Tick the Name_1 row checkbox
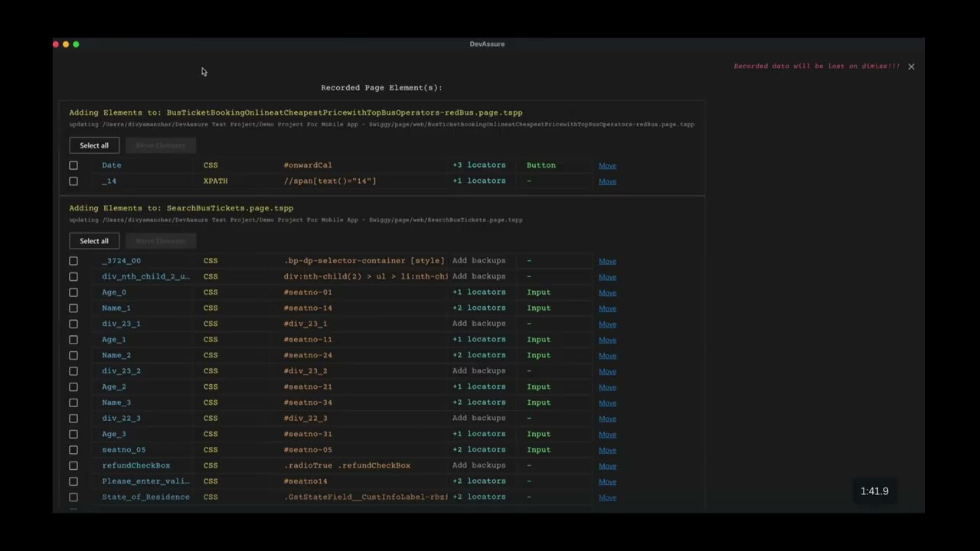Screen dimensions: 980x551 coord(73,308)
